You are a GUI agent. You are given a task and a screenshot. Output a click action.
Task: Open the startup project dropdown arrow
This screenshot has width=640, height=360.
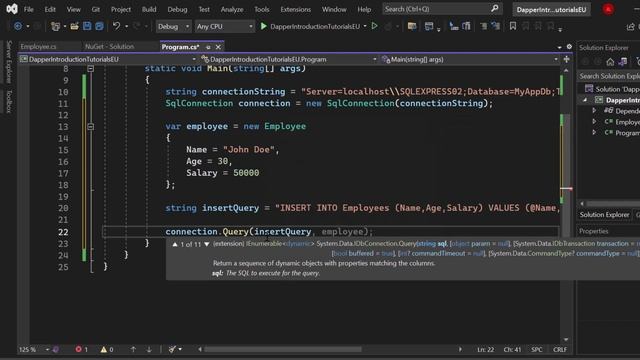tap(365, 27)
